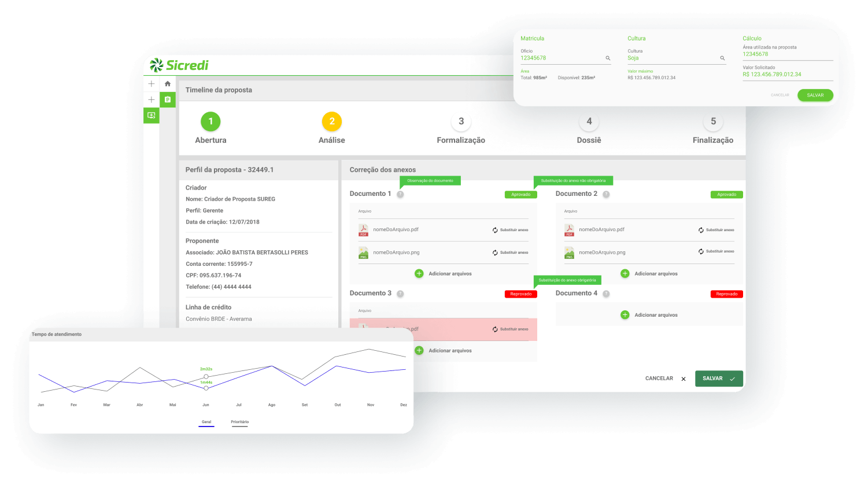The width and height of the screenshot is (868, 486).
Task: Click the Valor Solicitado field
Action: tap(788, 75)
